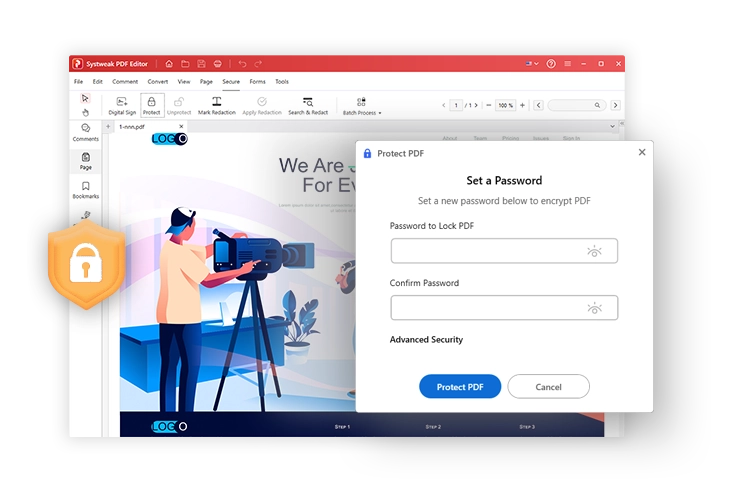The image size is (740, 500).
Task: Open the help question mark icon
Action: pyautogui.click(x=551, y=64)
